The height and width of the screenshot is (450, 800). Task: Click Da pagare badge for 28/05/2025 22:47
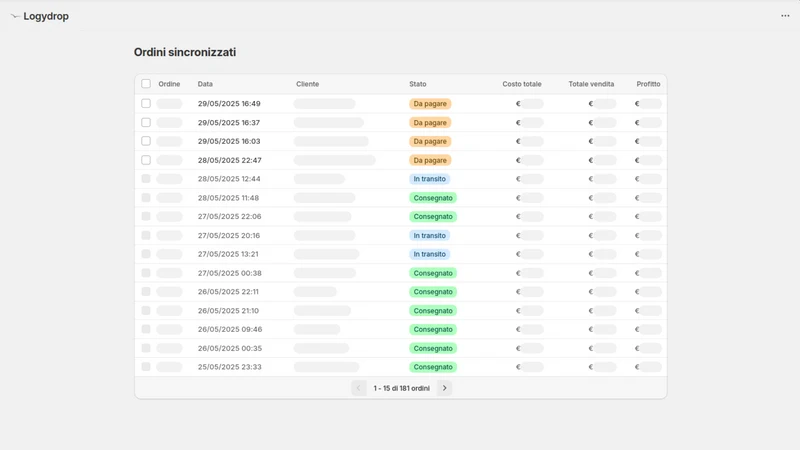tap(430, 160)
